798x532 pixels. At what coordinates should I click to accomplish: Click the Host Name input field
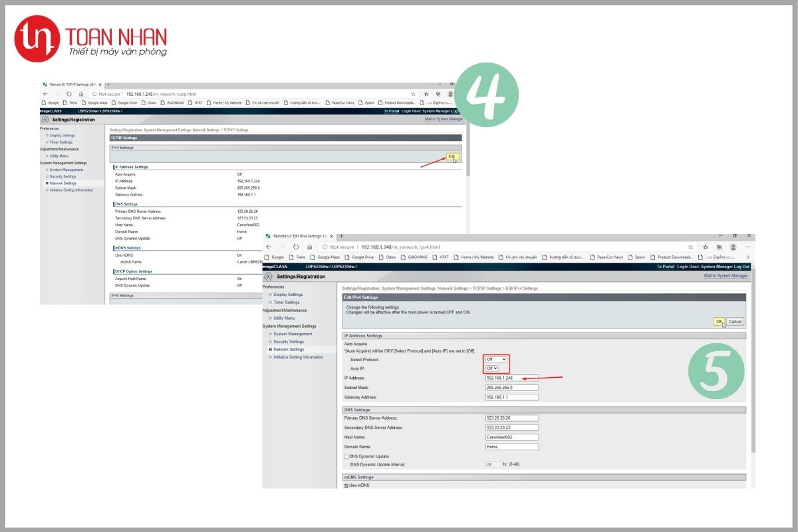point(512,438)
